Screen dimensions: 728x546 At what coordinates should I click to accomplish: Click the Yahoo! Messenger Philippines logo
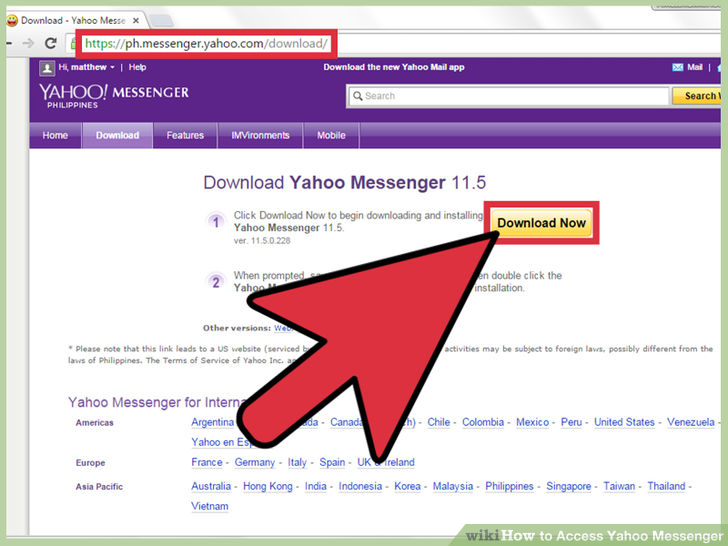[x=114, y=96]
